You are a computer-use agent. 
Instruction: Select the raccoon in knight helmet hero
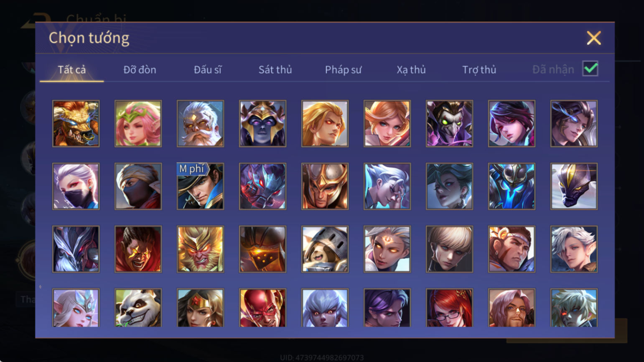tap(325, 249)
